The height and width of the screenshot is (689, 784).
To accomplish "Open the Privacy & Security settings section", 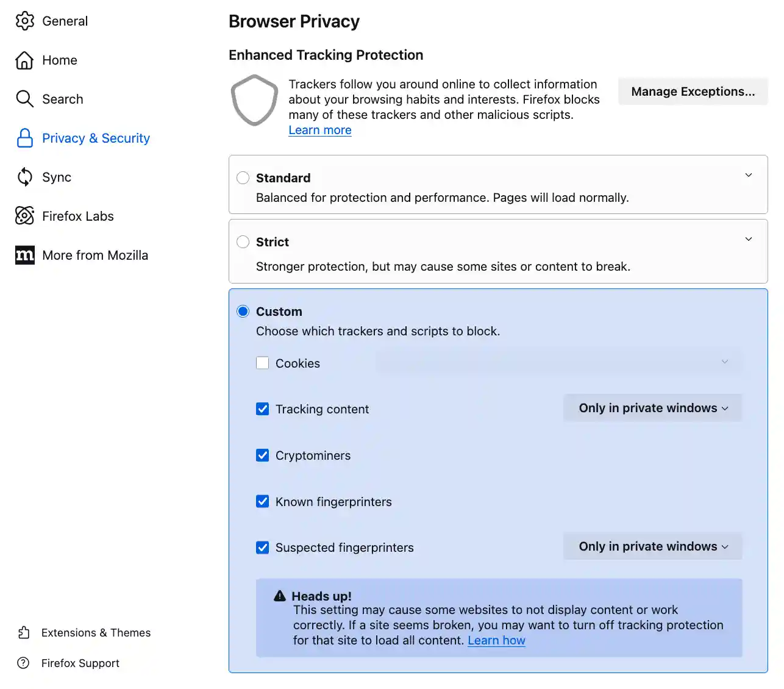I will pyautogui.click(x=96, y=138).
